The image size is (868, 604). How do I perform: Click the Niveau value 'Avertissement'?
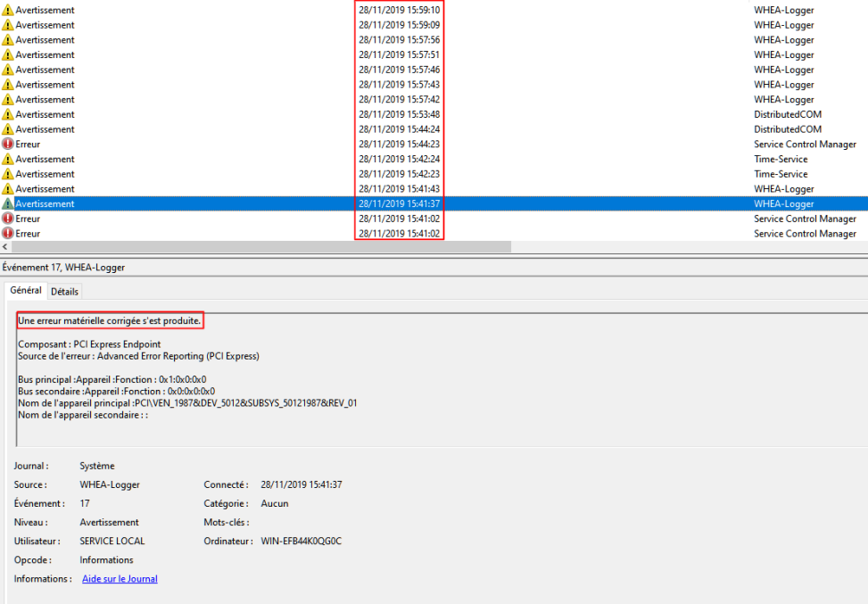(x=109, y=523)
